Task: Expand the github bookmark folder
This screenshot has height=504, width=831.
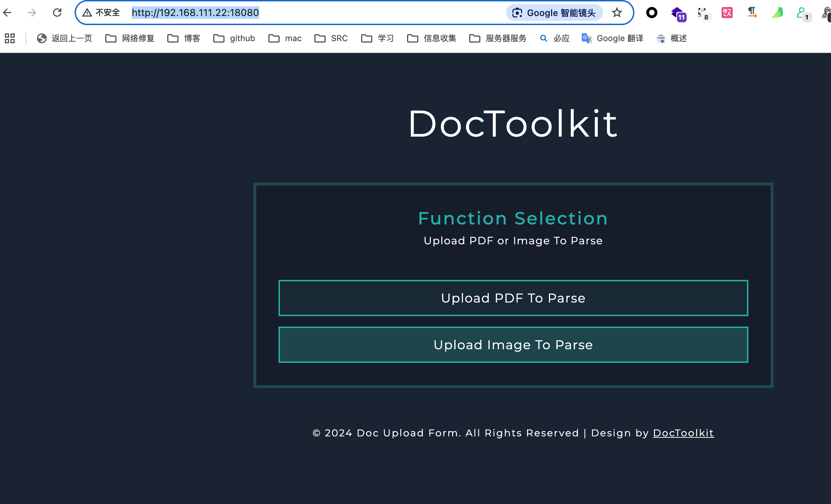Action: point(234,38)
